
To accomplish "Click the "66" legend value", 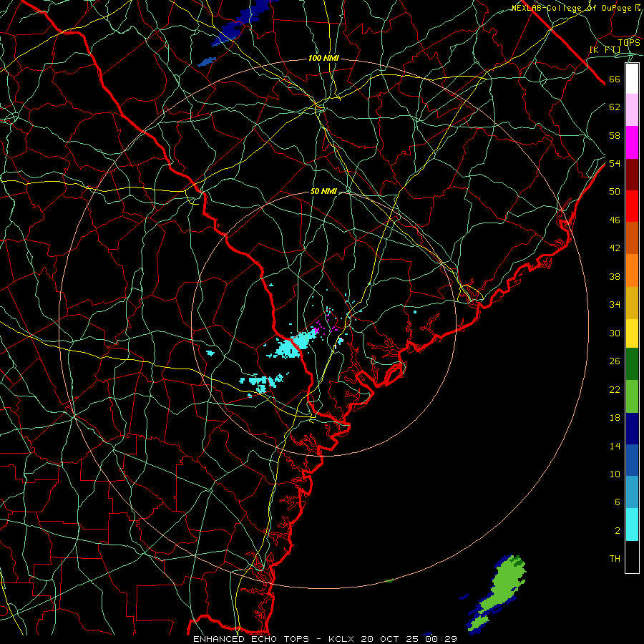I will (x=615, y=79).
